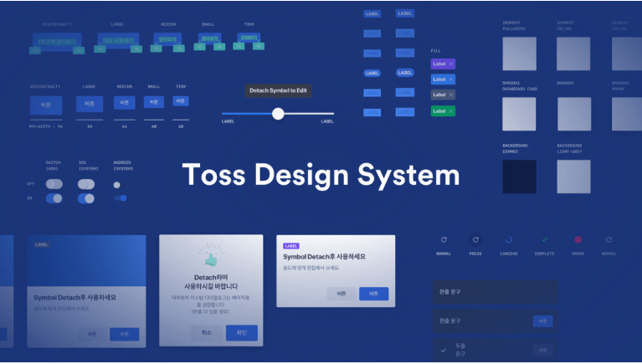Remove the purple Label chip via its X
The image size is (642, 364).
coord(451,64)
